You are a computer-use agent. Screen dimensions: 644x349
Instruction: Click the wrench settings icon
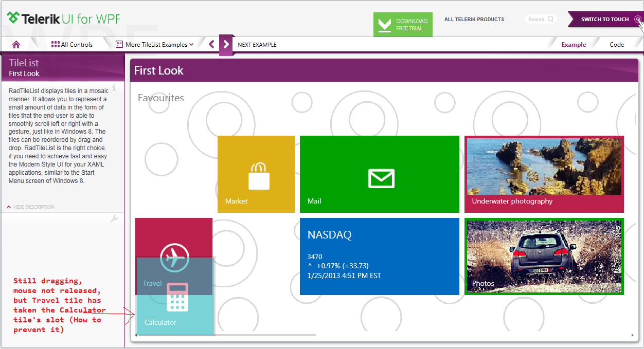(x=114, y=219)
